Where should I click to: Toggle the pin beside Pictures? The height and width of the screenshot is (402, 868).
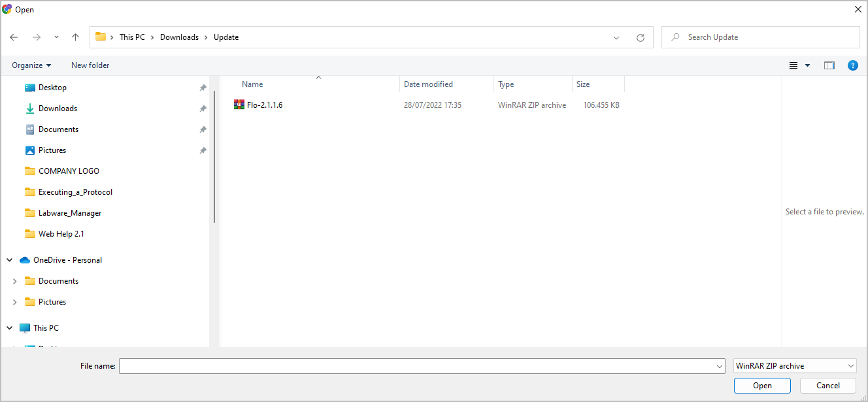click(203, 150)
